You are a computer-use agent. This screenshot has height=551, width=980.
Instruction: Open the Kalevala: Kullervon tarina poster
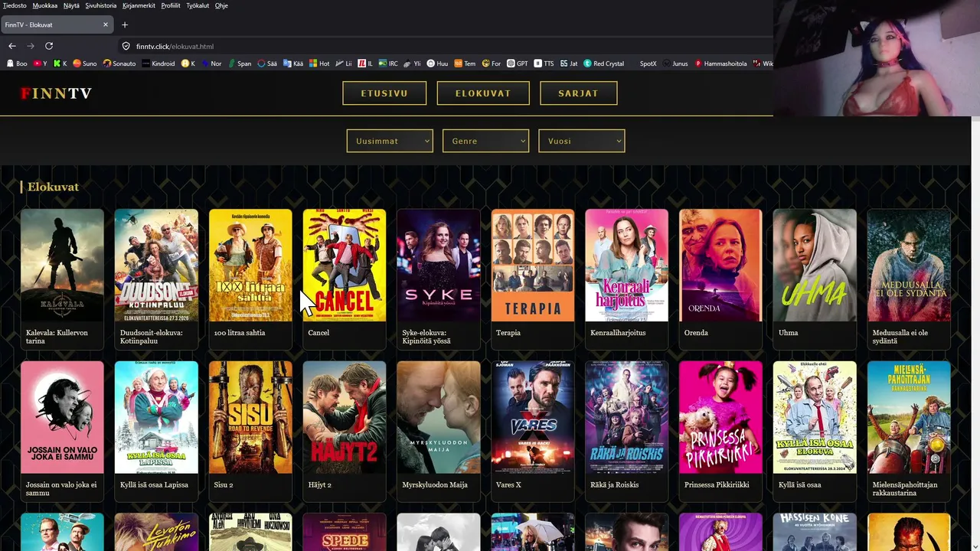[x=62, y=266]
